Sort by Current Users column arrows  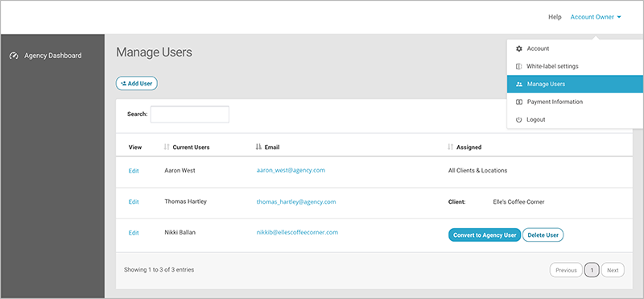pos(167,147)
